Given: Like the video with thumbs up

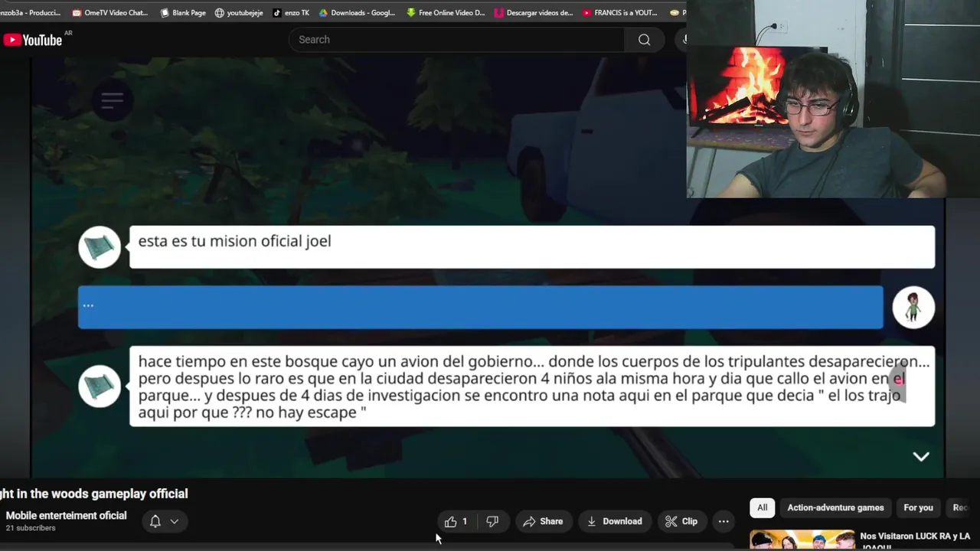Looking at the screenshot, I should [456, 521].
